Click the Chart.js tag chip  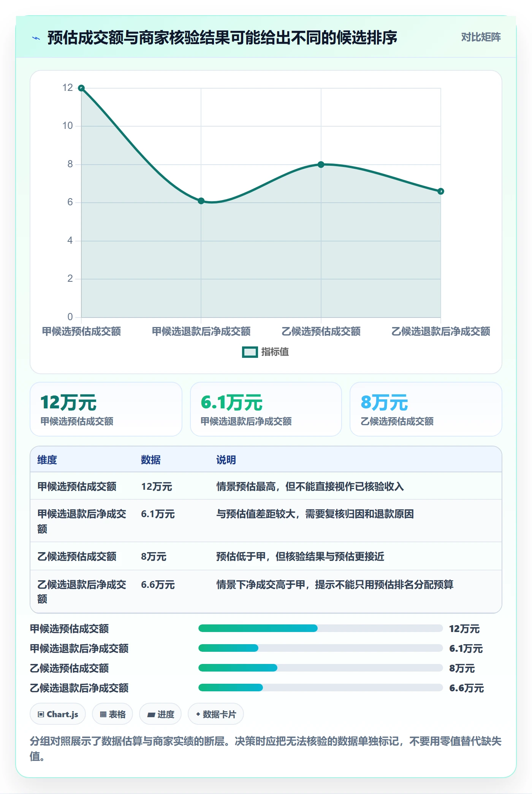[x=58, y=714]
